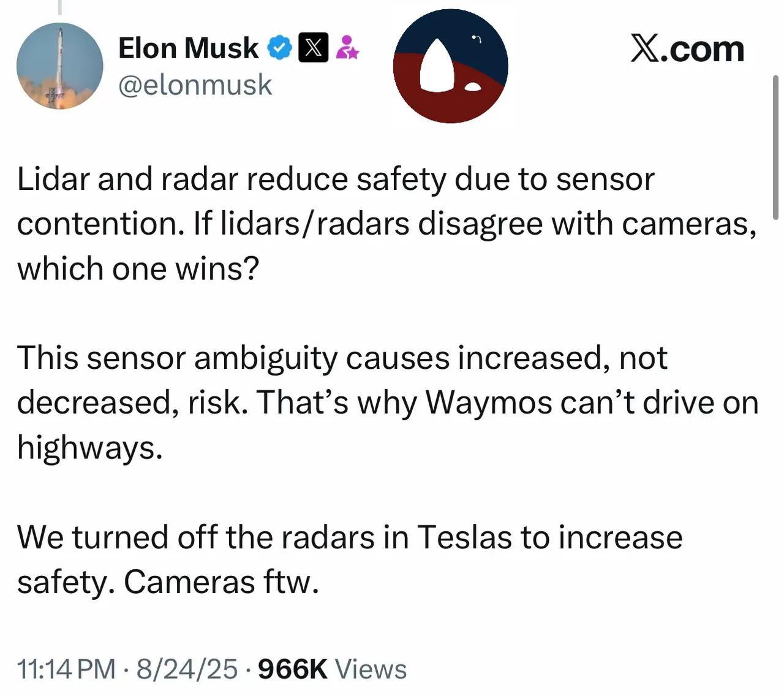Click the blue verified checkmark badge
The image size is (784, 696).
point(280,48)
